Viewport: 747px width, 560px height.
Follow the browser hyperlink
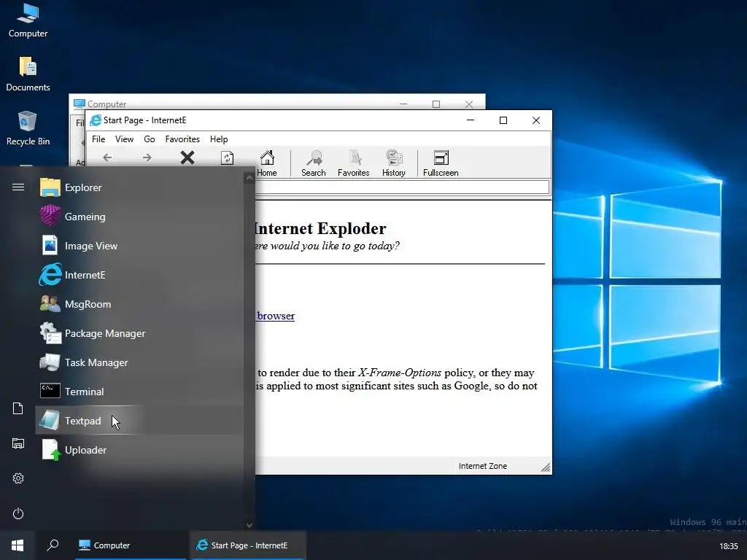point(276,316)
